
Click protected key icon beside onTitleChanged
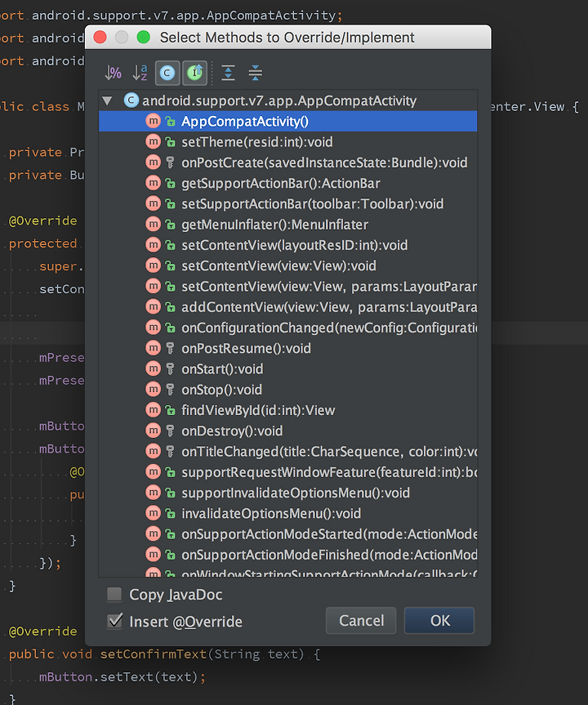[x=170, y=452]
